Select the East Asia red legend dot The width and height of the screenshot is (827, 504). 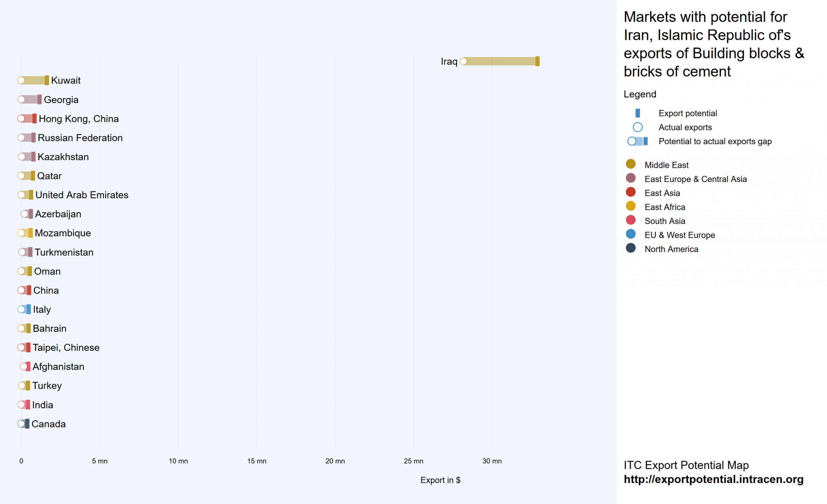tap(631, 192)
